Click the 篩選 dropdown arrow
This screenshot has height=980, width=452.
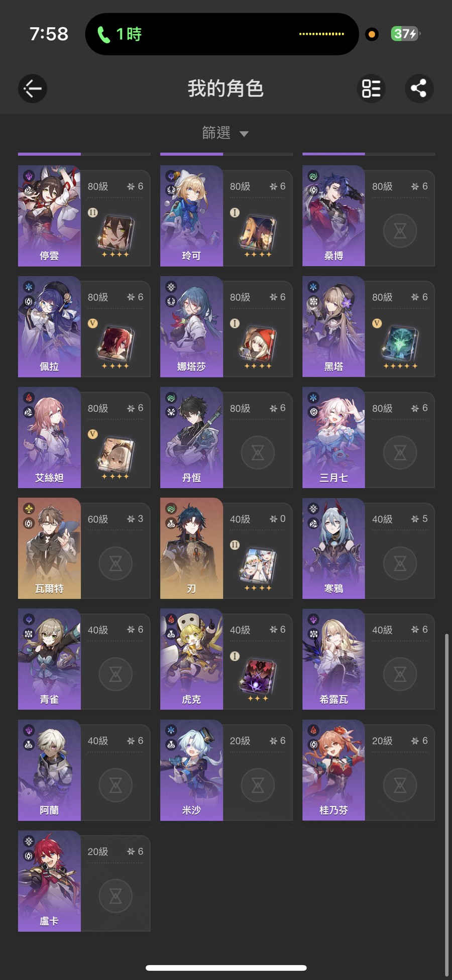[244, 134]
